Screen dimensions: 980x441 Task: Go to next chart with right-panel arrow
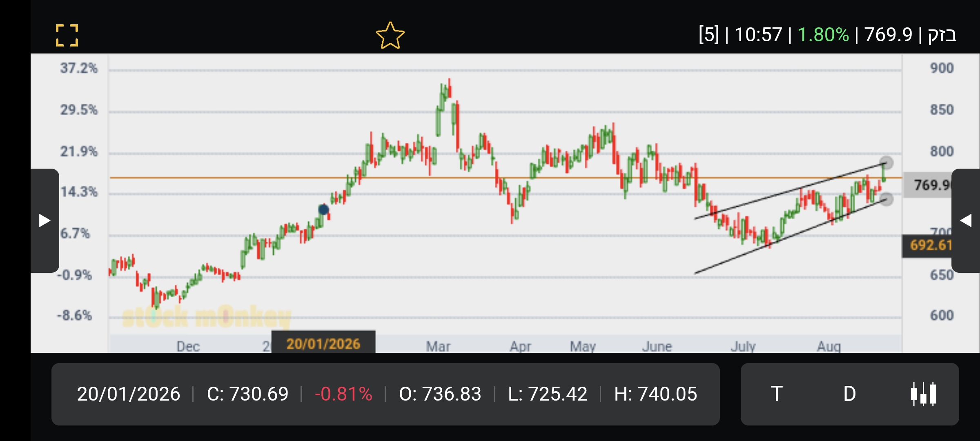point(966,220)
